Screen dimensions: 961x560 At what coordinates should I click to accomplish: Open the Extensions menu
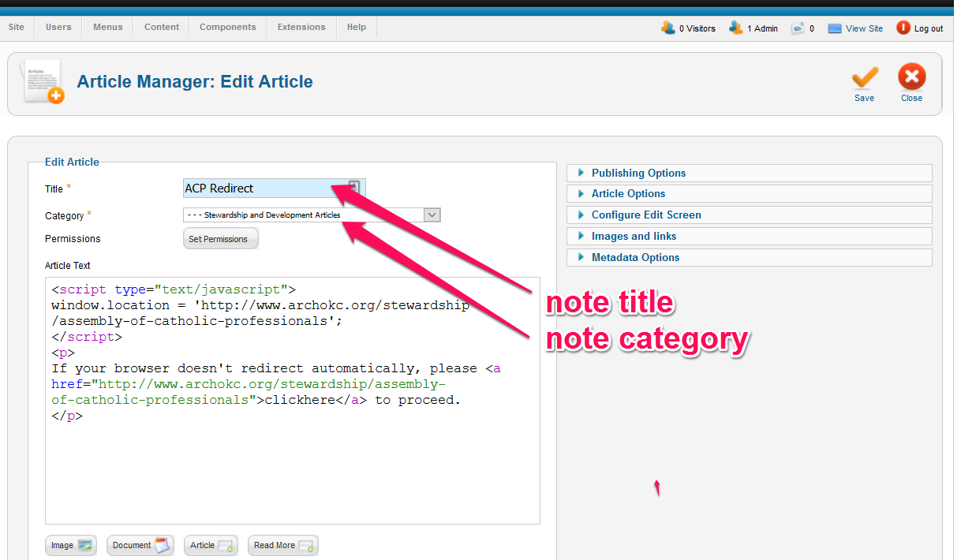[x=301, y=27]
